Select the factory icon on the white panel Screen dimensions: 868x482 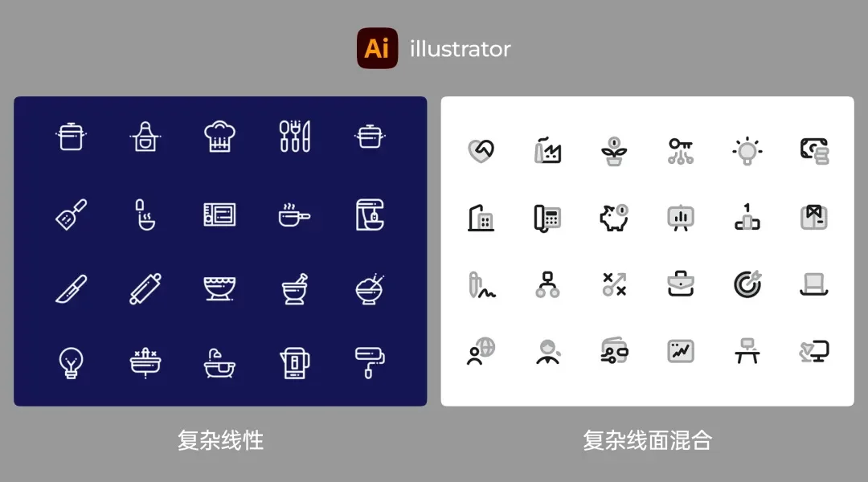point(547,151)
